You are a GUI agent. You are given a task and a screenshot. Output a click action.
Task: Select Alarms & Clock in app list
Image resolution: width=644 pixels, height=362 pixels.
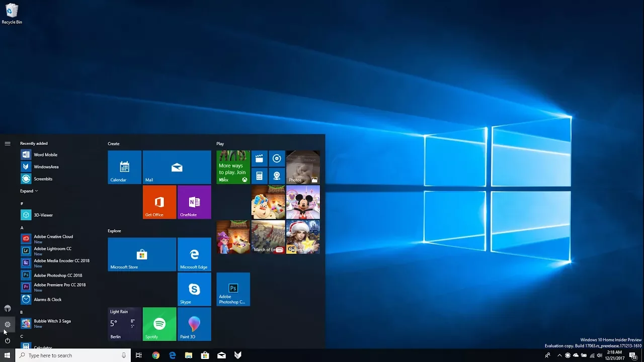(47, 300)
